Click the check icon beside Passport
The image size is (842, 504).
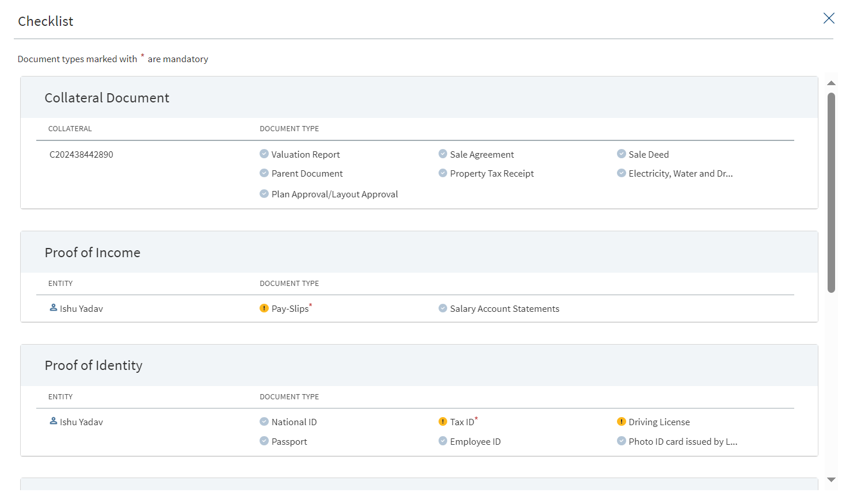(264, 441)
